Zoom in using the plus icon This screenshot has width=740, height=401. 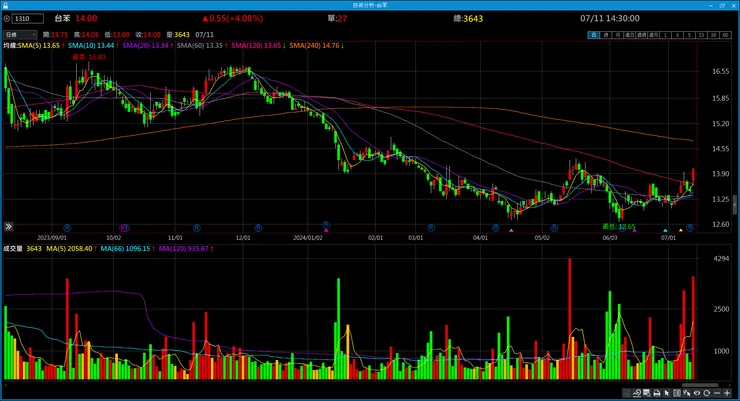click(727, 393)
